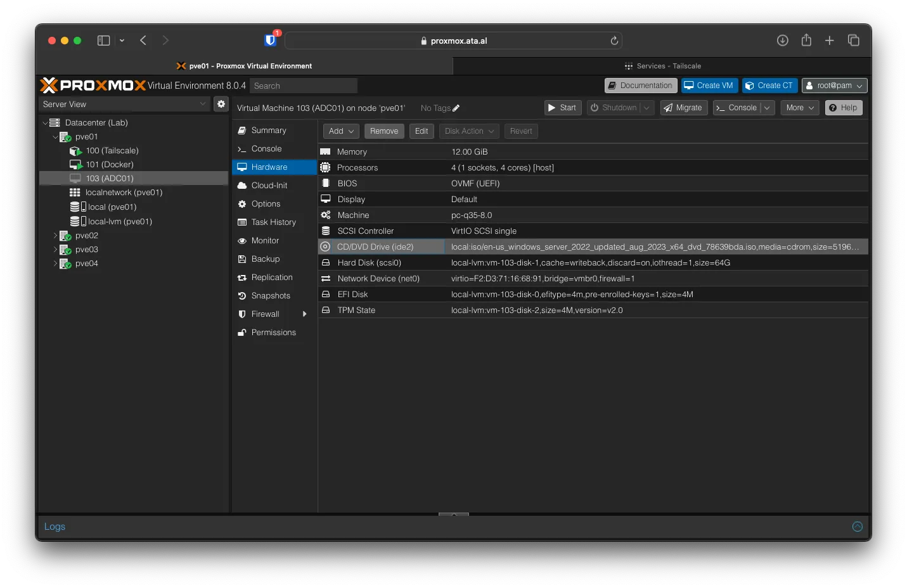Open the Disk Action dropdown
The width and height of the screenshot is (907, 588).
coord(469,131)
